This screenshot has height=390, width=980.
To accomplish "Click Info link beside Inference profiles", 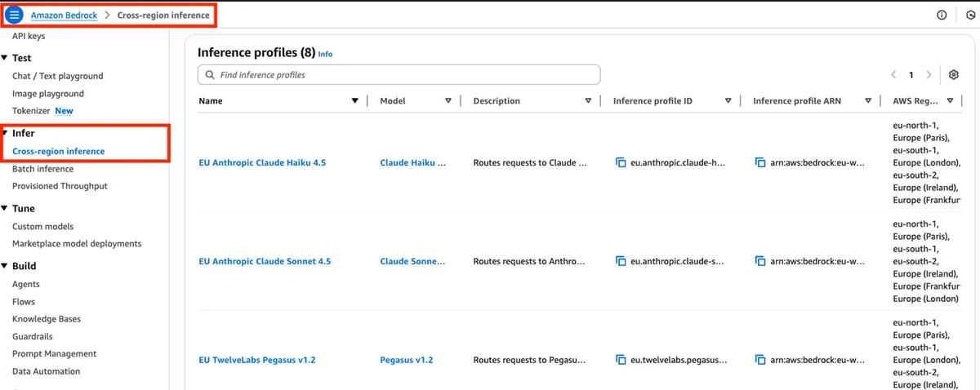I will (x=325, y=55).
